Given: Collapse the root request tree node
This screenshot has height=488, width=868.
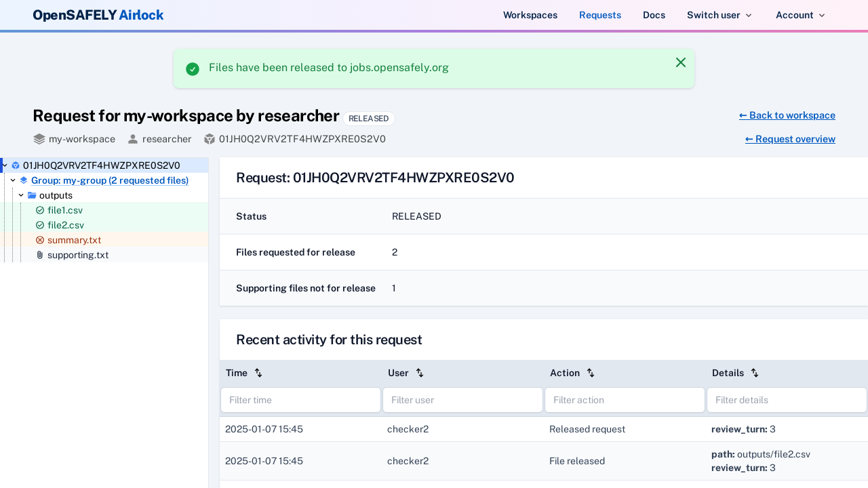Looking at the screenshot, I should (5, 165).
